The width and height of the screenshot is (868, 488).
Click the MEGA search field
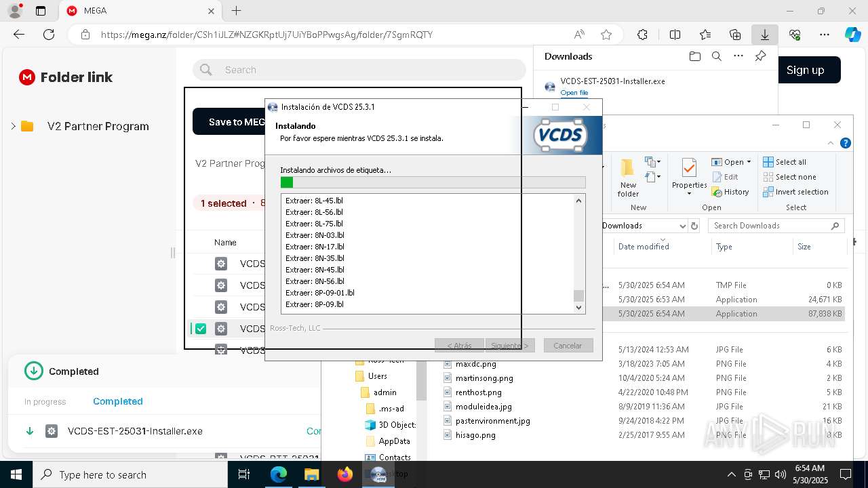pos(359,70)
